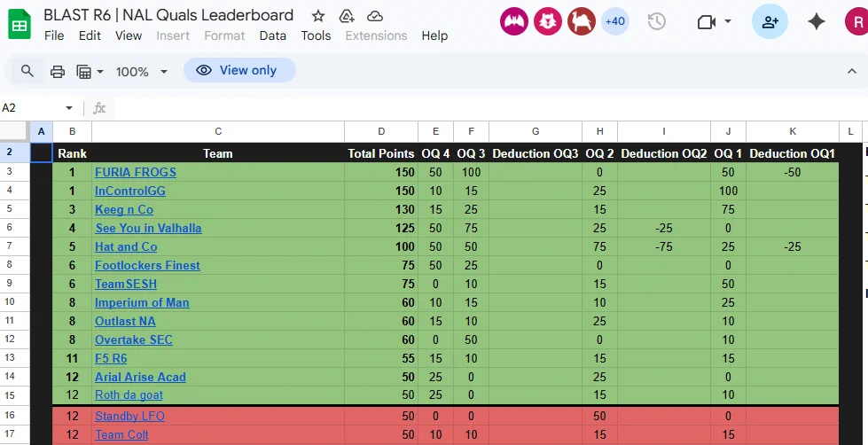Open the F5 R6 link

click(111, 358)
